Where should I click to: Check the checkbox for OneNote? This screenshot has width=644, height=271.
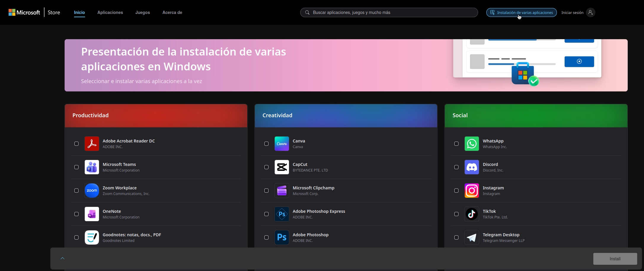[76, 214]
